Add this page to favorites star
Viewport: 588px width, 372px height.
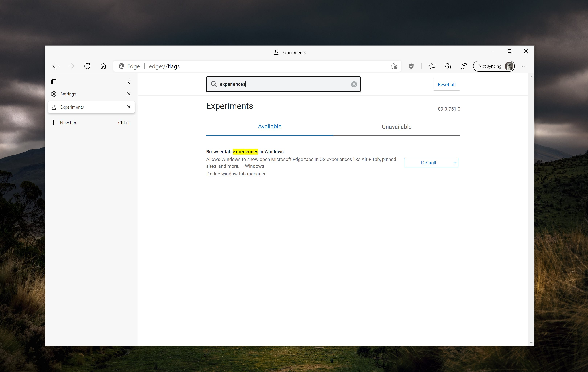(x=394, y=66)
